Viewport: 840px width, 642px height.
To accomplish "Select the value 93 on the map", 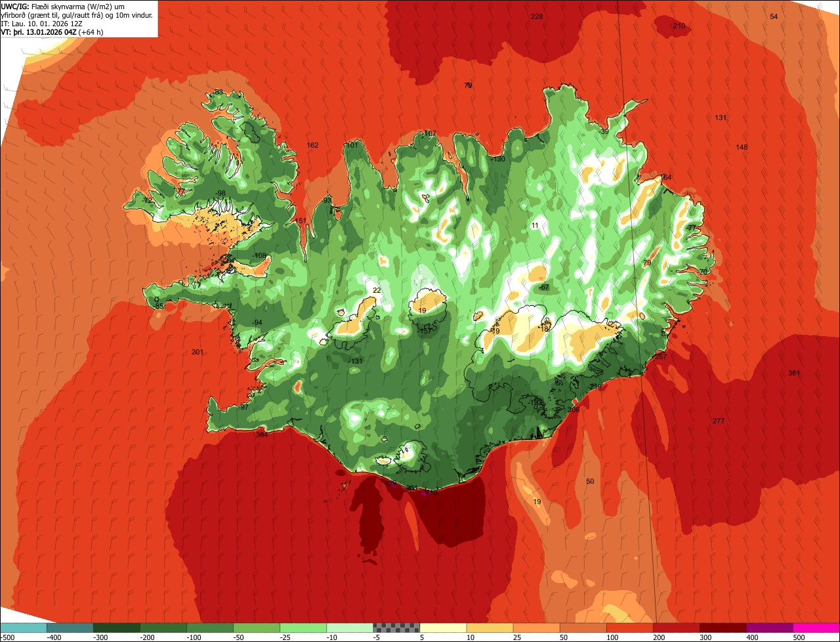I will tap(327, 200).
